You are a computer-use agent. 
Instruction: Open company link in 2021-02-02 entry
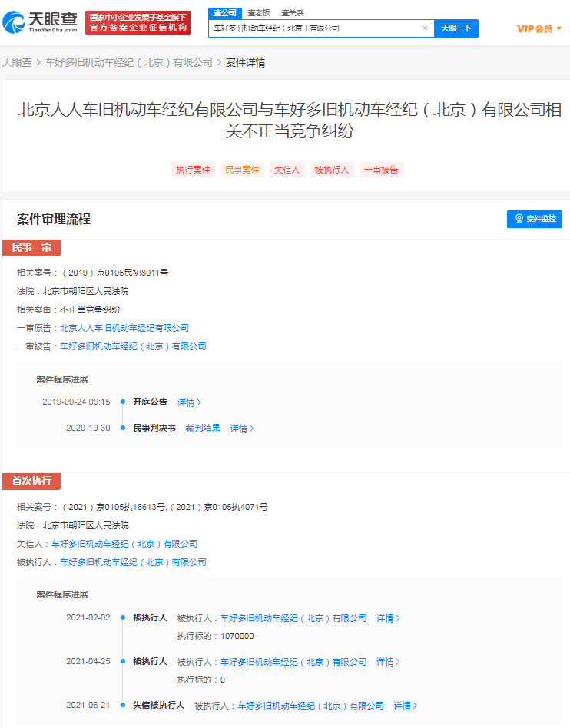[x=293, y=618]
